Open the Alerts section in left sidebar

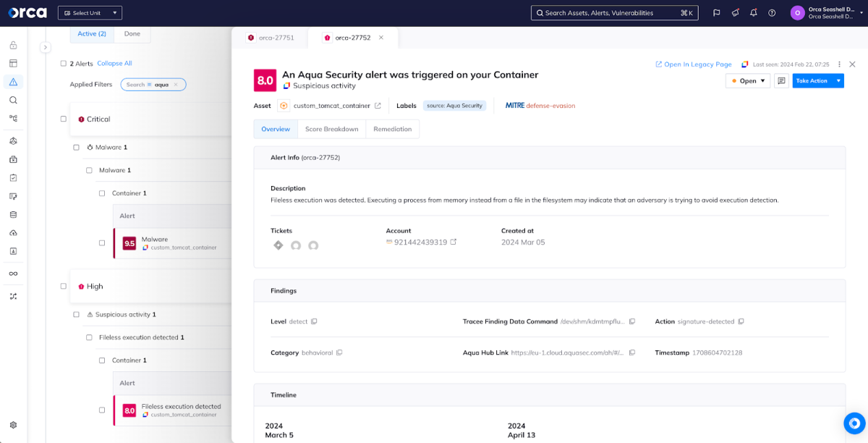13,82
